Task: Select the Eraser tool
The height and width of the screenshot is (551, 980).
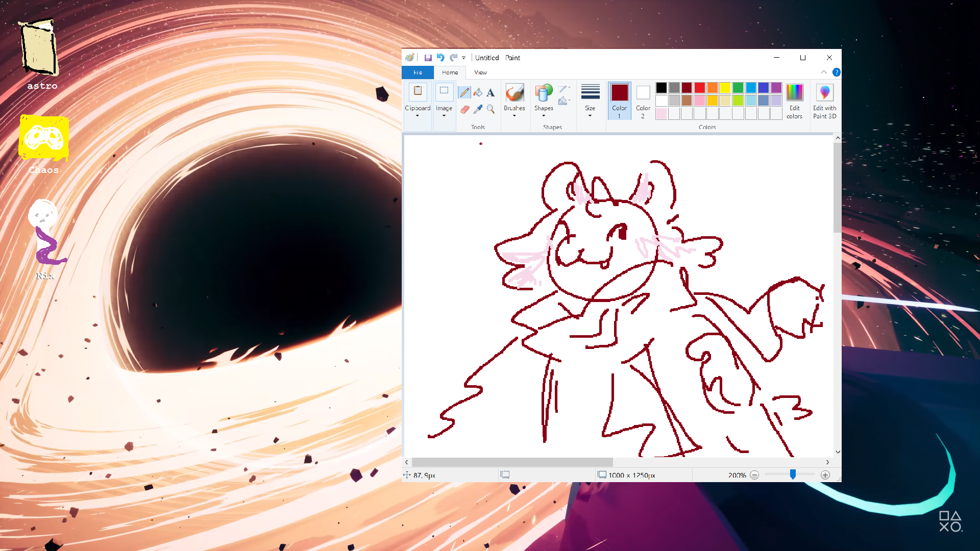Action: click(x=464, y=109)
